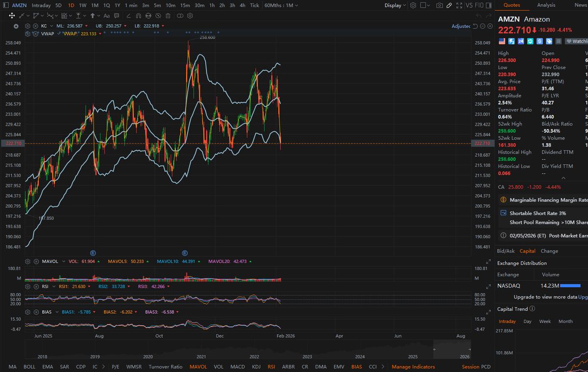Select the angle drawing tool

pos(128,16)
